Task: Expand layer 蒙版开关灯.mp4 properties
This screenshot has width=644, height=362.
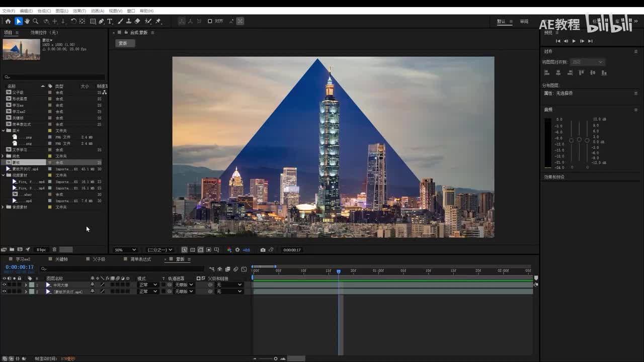Action: [x=26, y=292]
